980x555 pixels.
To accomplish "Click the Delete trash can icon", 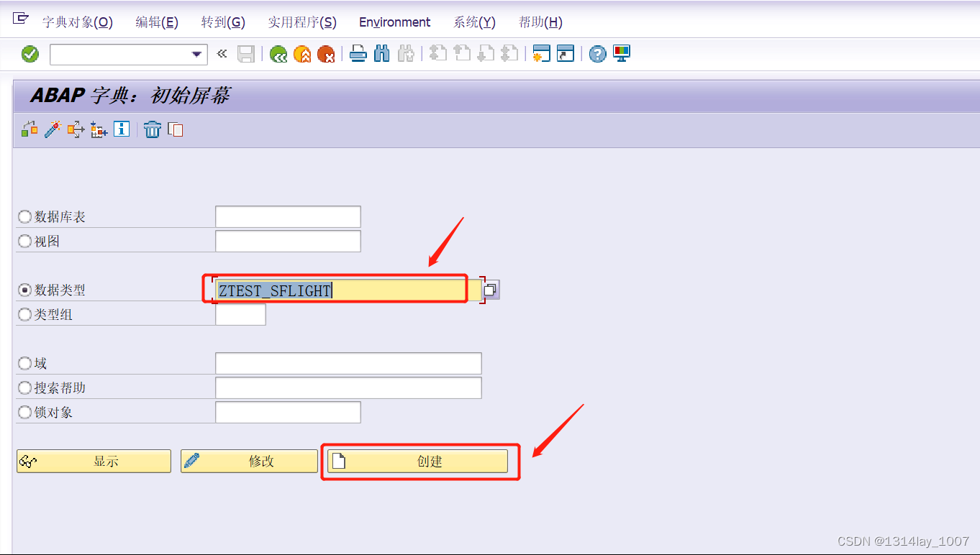I will point(153,129).
